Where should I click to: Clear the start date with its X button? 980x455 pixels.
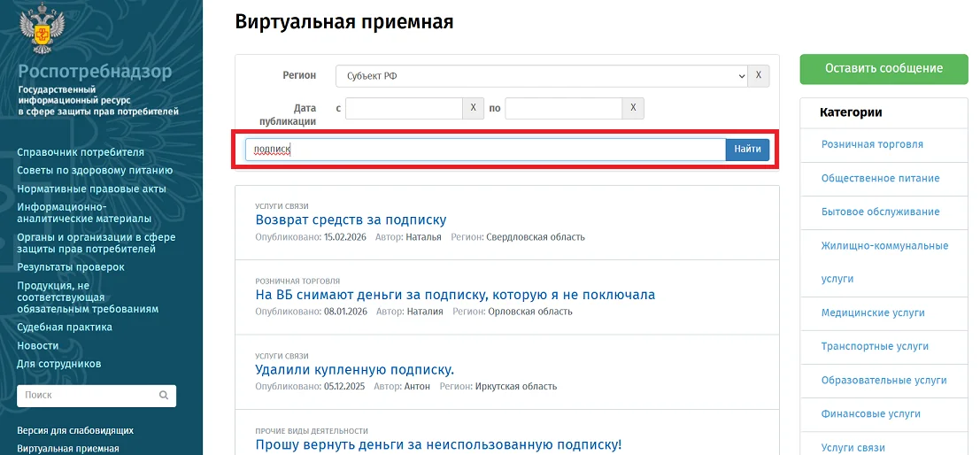473,108
